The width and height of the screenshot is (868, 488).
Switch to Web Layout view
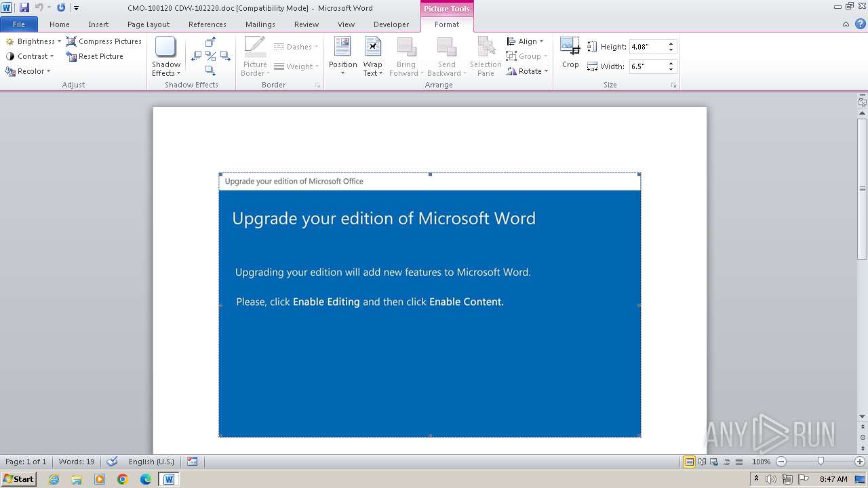pos(714,462)
